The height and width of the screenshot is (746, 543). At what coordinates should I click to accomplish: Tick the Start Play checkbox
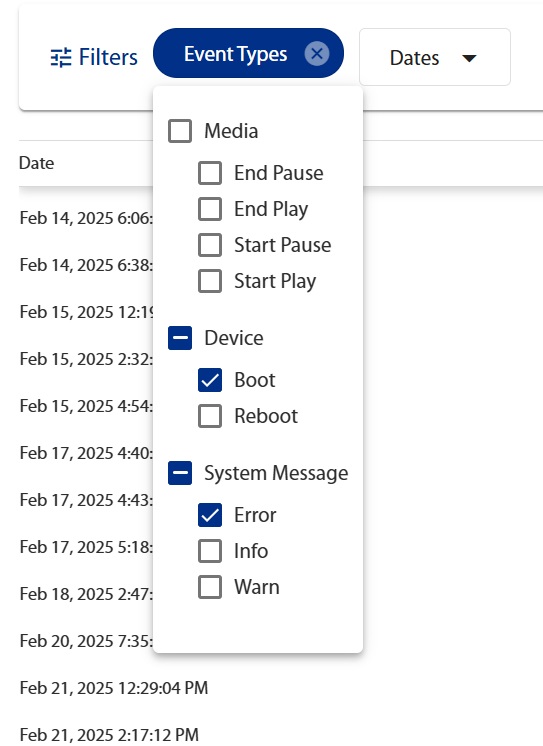pos(210,281)
